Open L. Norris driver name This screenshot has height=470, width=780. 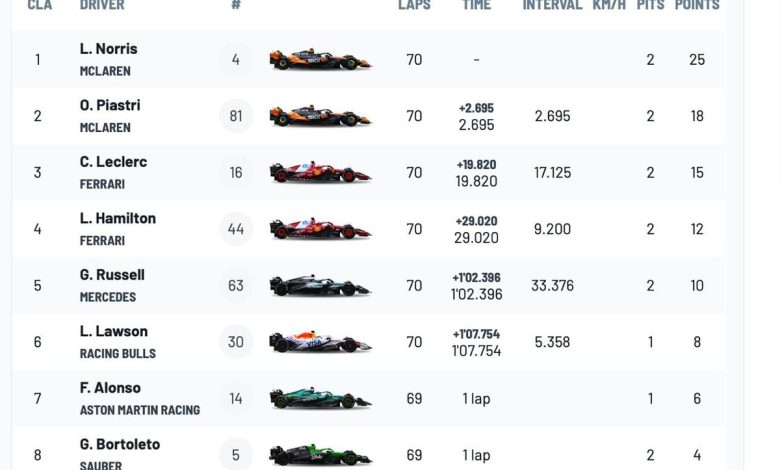click(108, 49)
